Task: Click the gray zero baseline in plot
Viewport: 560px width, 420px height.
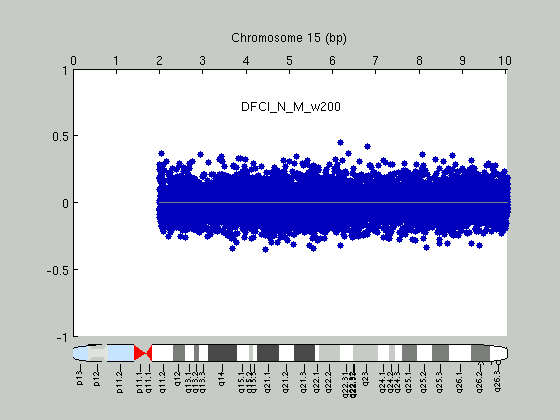Action: click(333, 202)
